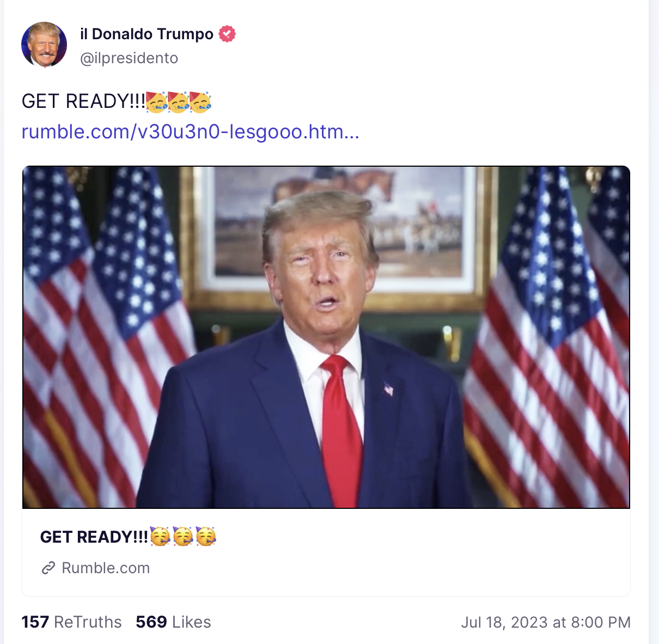Image resolution: width=659 pixels, height=644 pixels.
Task: Click the chain link icon beside Rumble.com
Action: click(48, 568)
